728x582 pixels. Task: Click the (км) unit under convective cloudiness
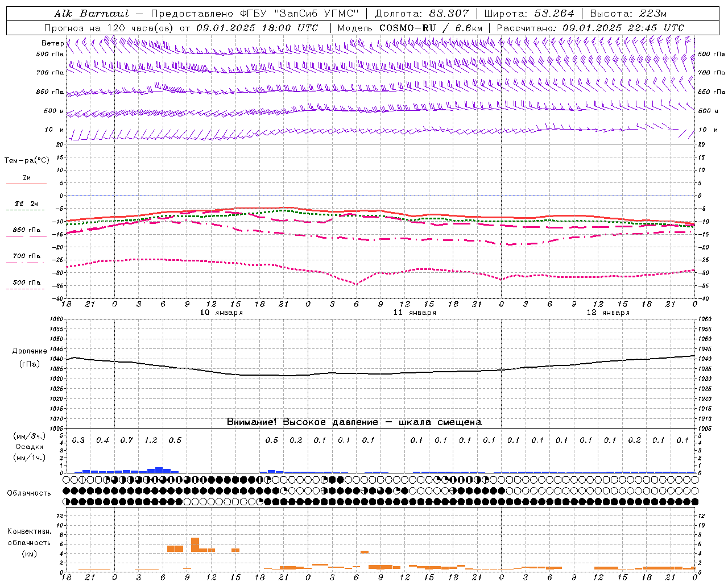point(29,554)
